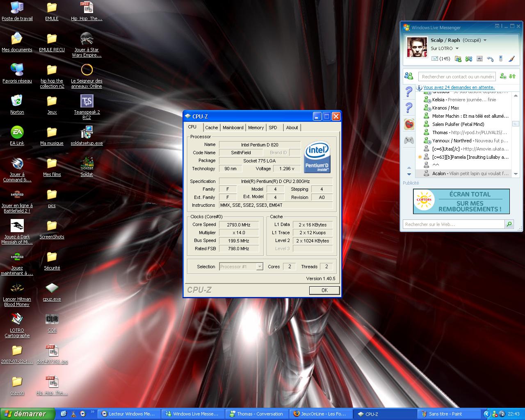Click the mobile phone icon in Messenger
525x420 pixels.
click(x=500, y=59)
